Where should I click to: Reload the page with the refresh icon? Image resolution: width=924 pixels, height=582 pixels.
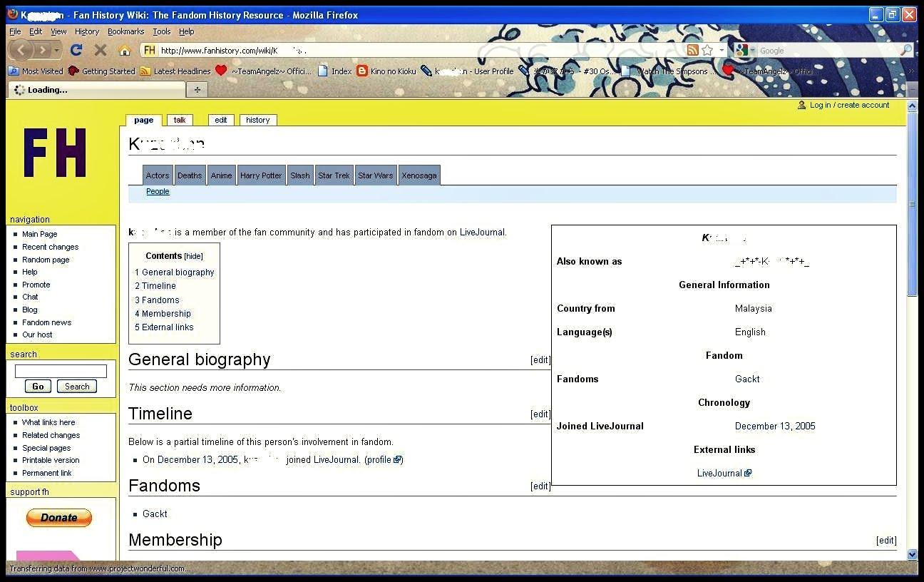click(x=76, y=50)
